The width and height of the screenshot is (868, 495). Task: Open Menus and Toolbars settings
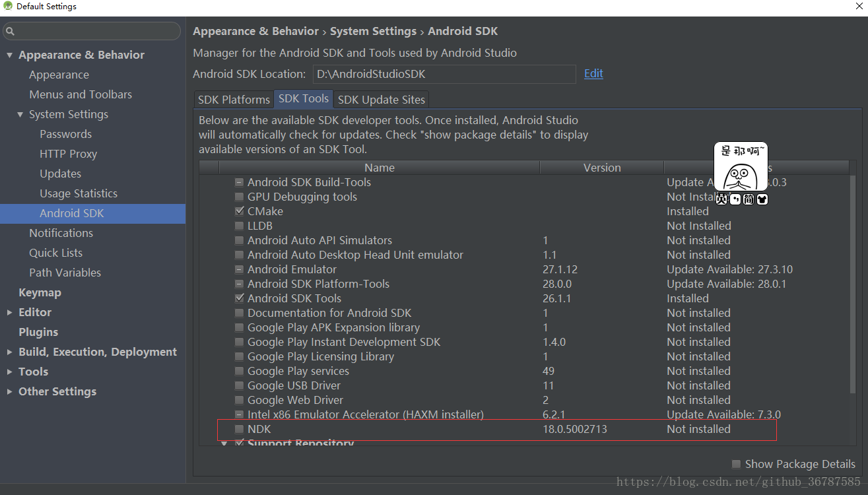[81, 94]
